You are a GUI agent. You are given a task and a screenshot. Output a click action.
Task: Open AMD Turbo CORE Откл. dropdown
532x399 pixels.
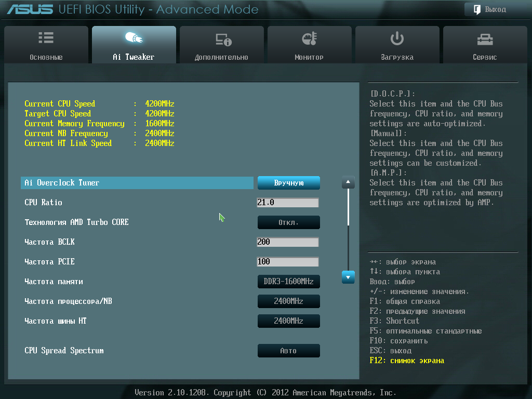point(289,222)
